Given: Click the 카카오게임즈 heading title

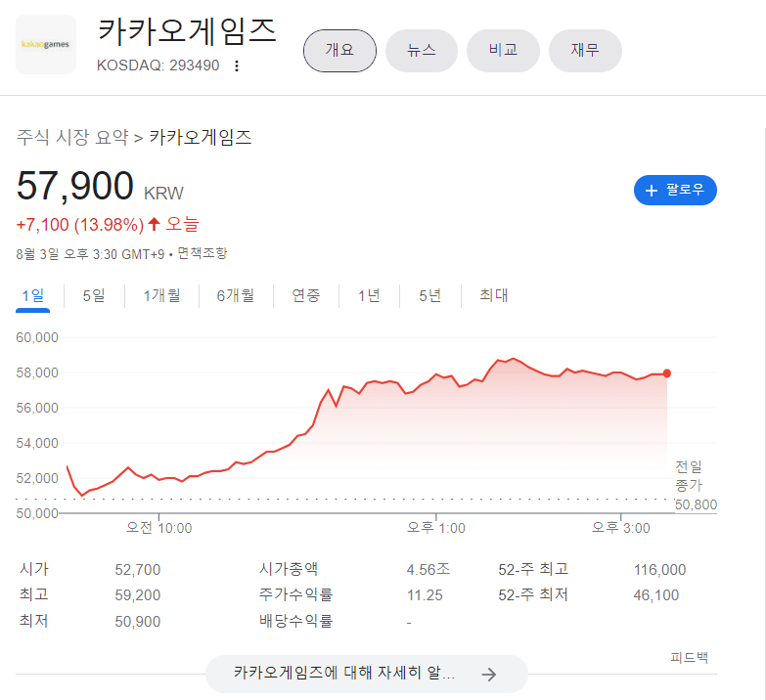Looking at the screenshot, I should (187, 31).
